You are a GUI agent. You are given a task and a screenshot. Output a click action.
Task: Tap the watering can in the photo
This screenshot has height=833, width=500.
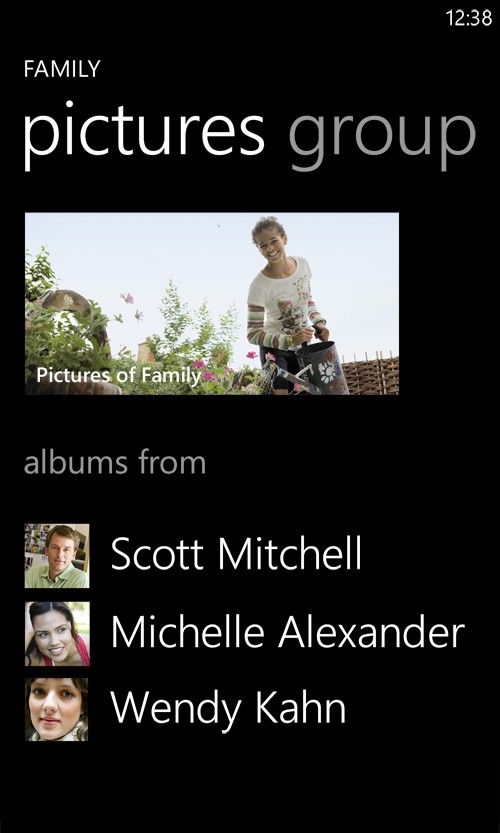click(319, 368)
